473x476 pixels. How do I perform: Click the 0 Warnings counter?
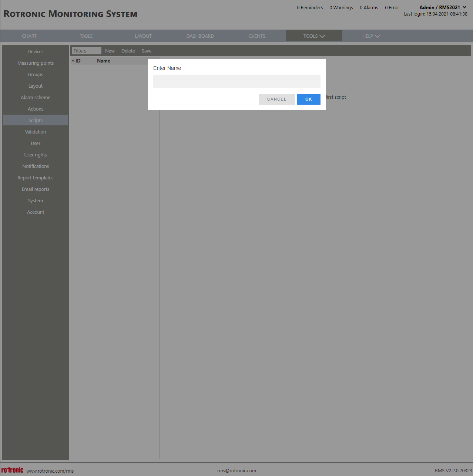[341, 7]
